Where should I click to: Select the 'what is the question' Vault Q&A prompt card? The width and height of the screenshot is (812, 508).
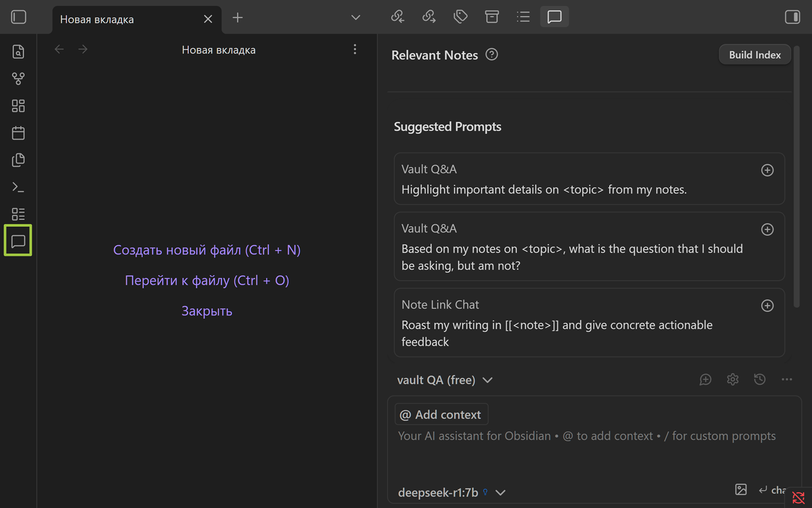point(589,247)
